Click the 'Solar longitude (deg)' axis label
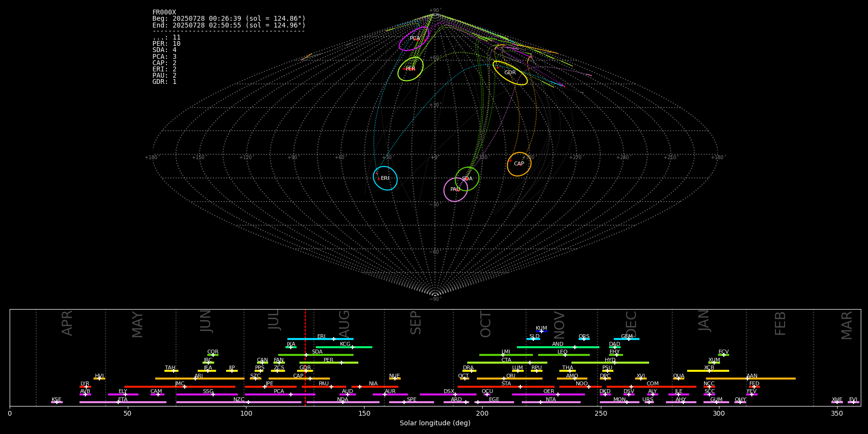Viewport: 868px width, 434px height. coord(435,423)
